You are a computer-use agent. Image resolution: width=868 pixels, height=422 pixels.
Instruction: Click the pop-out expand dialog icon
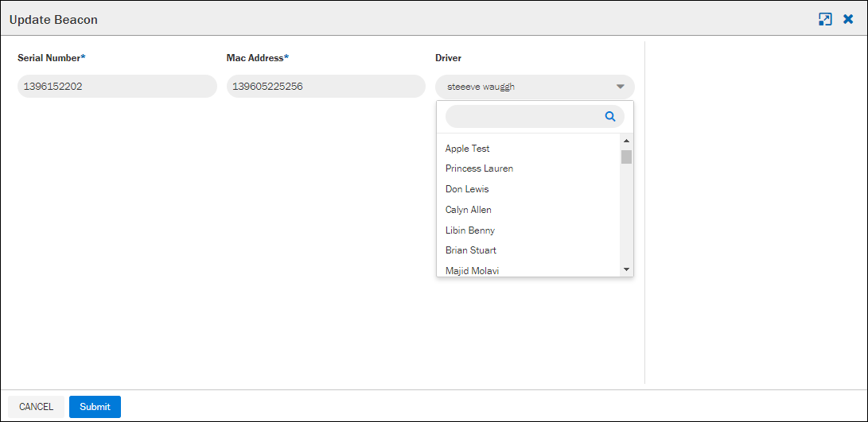[825, 19]
